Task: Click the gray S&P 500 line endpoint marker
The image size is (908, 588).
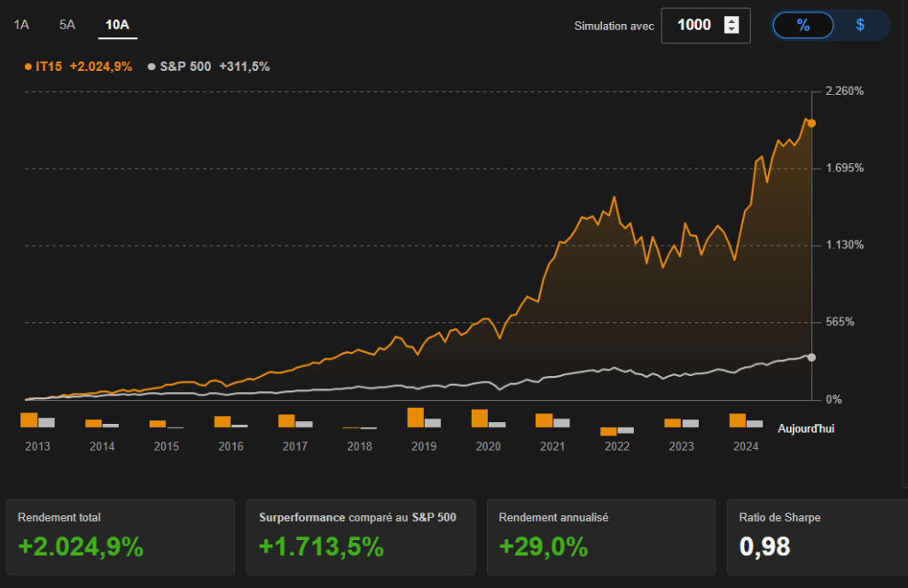Action: 811,357
